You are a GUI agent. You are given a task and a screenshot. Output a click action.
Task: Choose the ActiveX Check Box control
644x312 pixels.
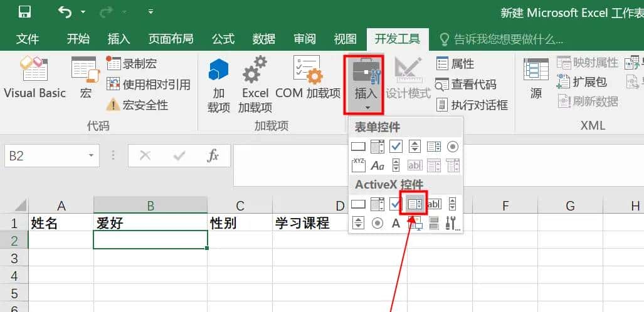[x=395, y=204]
